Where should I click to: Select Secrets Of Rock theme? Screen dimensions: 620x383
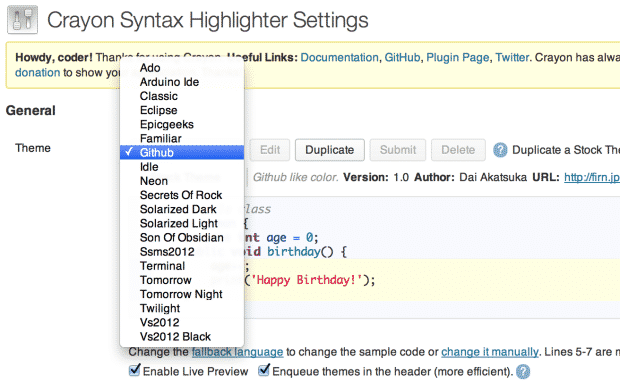(182, 195)
